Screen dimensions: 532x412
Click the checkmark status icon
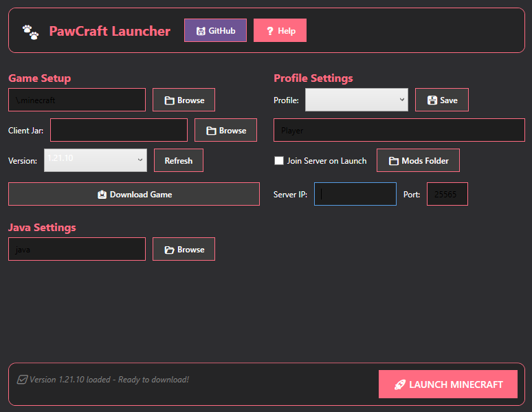click(x=22, y=380)
